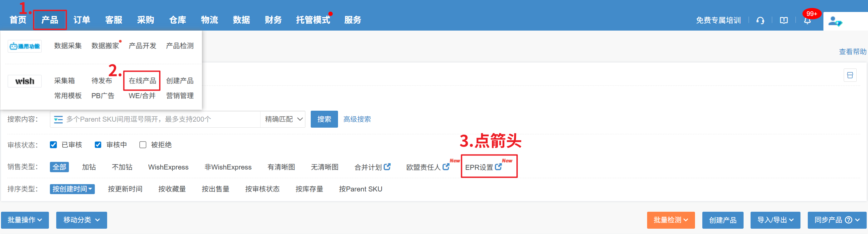868x234 pixels.
Task: Select 数据采集 in the product dropdown
Action: tap(68, 46)
